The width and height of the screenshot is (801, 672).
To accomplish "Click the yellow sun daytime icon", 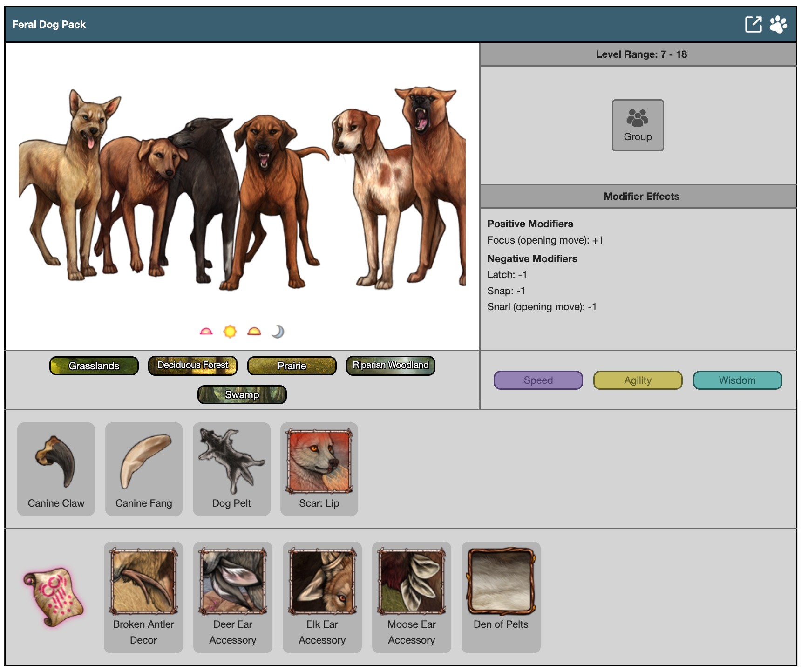I will pyautogui.click(x=230, y=332).
